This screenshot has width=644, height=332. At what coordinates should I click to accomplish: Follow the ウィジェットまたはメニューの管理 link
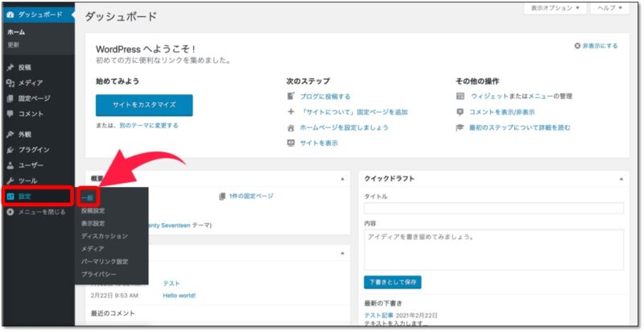521,96
